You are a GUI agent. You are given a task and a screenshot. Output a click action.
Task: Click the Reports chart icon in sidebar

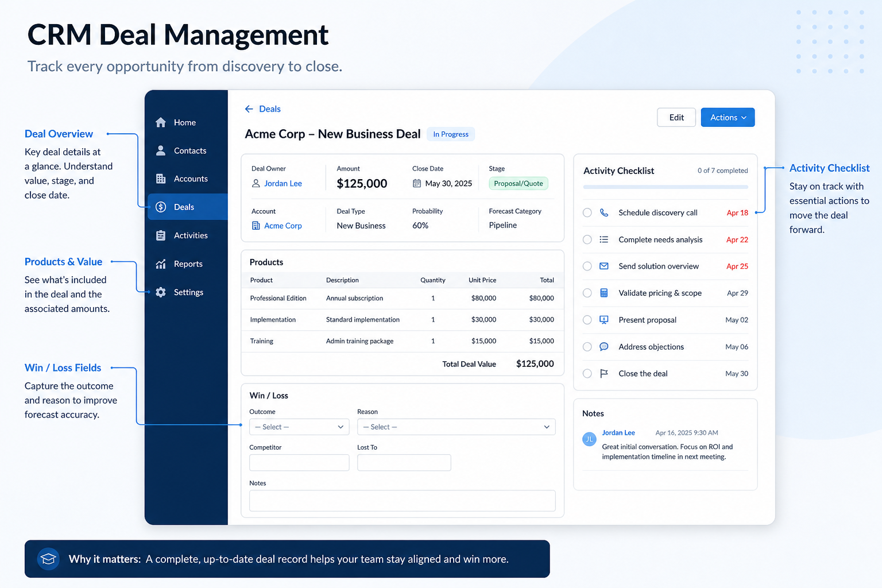(161, 264)
